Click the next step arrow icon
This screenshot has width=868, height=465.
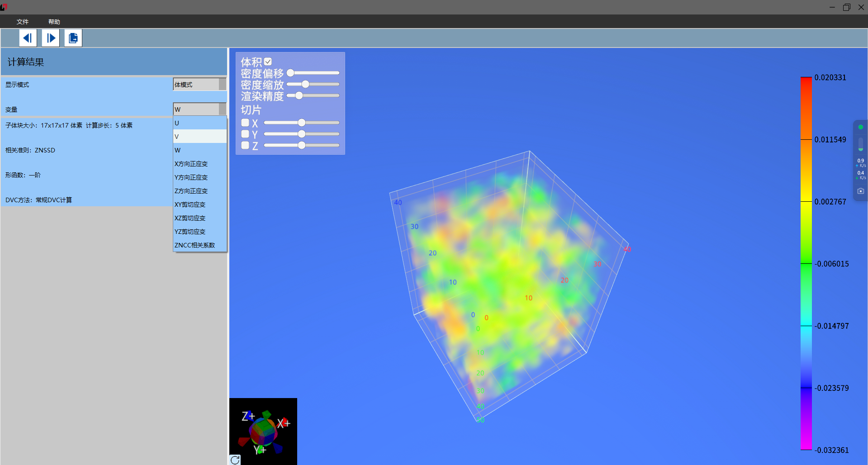point(51,38)
